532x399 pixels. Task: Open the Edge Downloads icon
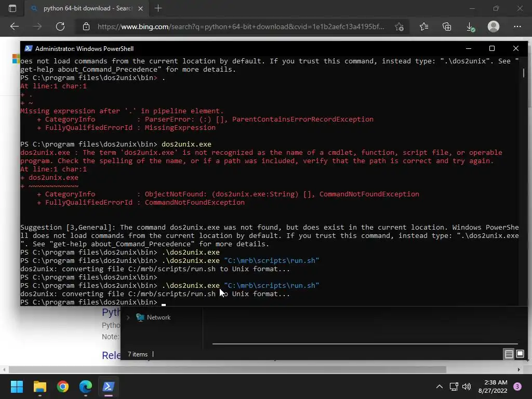(470, 26)
